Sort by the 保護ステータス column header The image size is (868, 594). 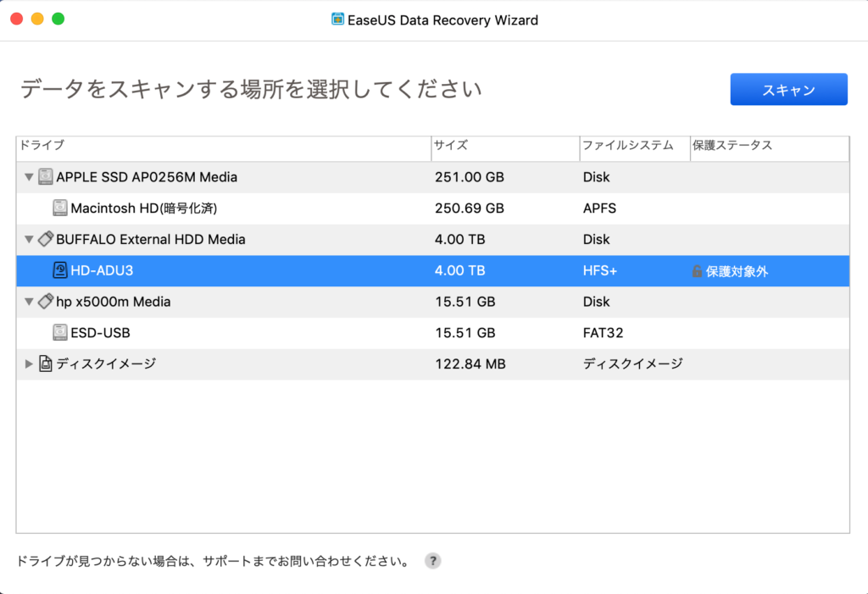coord(770,148)
